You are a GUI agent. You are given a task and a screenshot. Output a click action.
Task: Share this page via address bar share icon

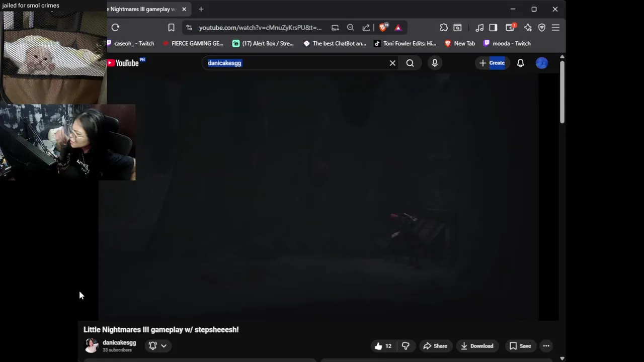[366, 28]
